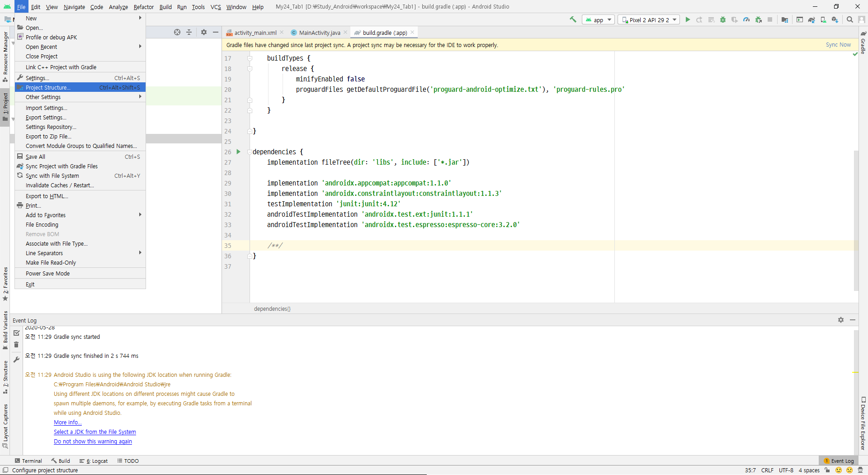Expand the Other Settings submenu
This screenshot has width=868, height=475.
point(80,97)
